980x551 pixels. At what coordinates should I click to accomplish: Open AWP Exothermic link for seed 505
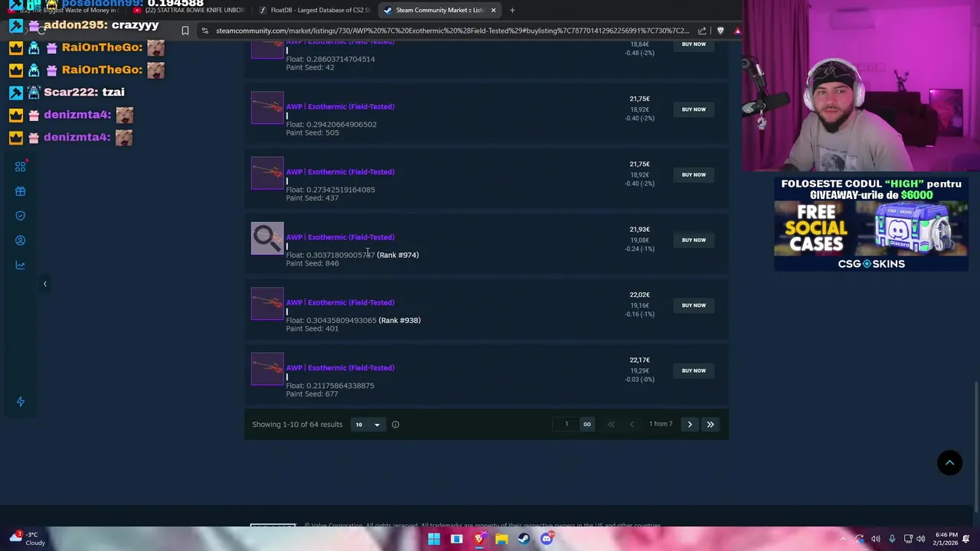[x=340, y=106]
